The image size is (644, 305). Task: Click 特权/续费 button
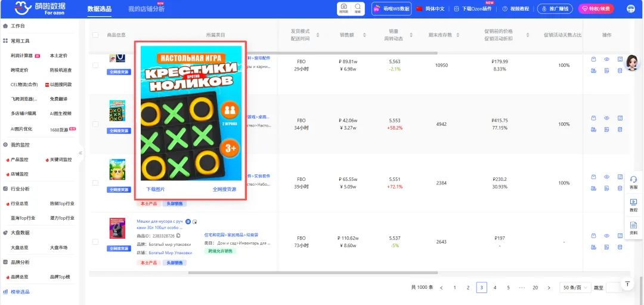coord(596,8)
